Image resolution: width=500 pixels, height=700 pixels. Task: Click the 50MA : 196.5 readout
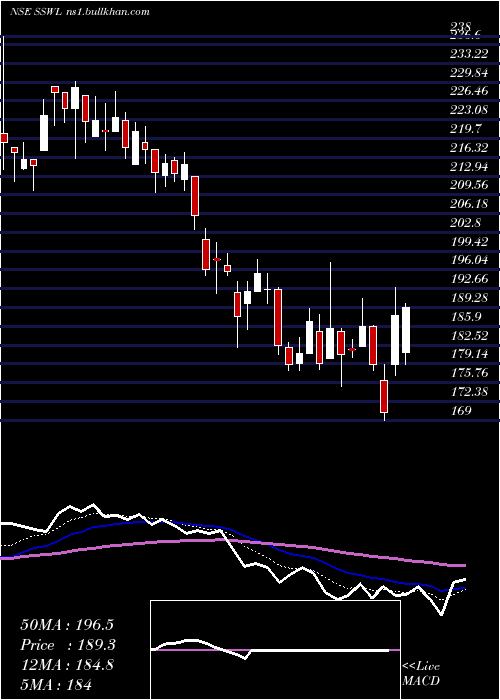point(69,625)
